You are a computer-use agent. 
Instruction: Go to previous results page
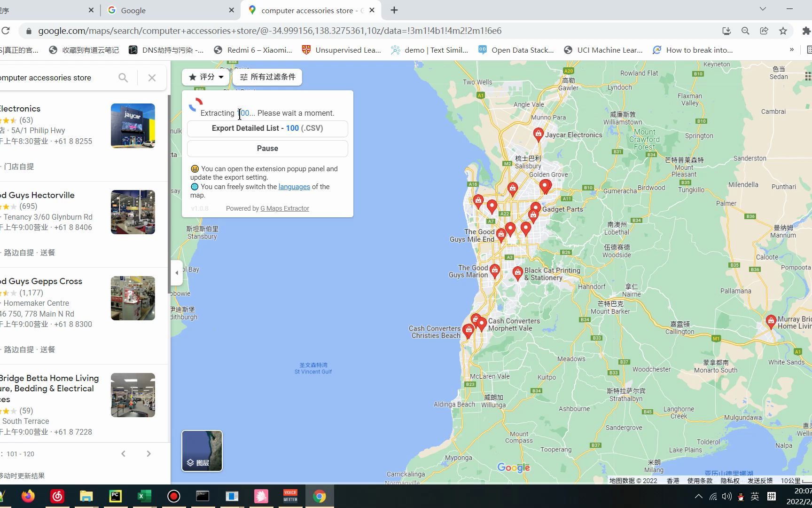point(123,453)
